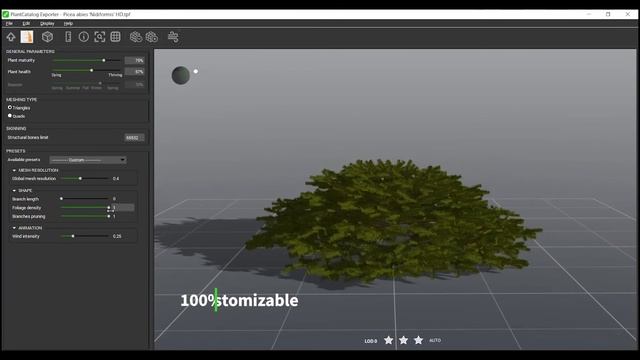Collapse the Animation section

pos(14,228)
